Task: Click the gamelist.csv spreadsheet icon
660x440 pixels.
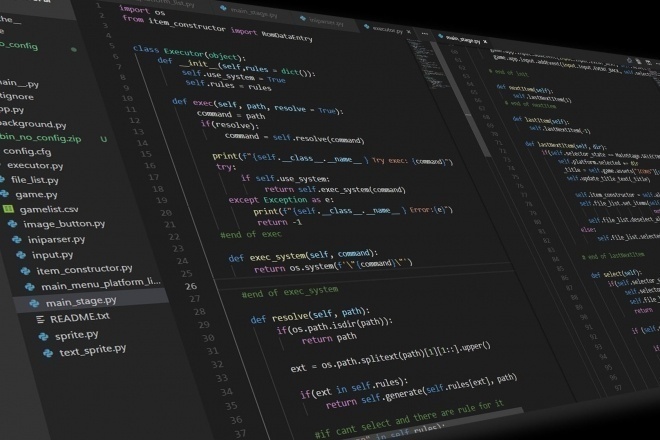Action: click(8, 209)
